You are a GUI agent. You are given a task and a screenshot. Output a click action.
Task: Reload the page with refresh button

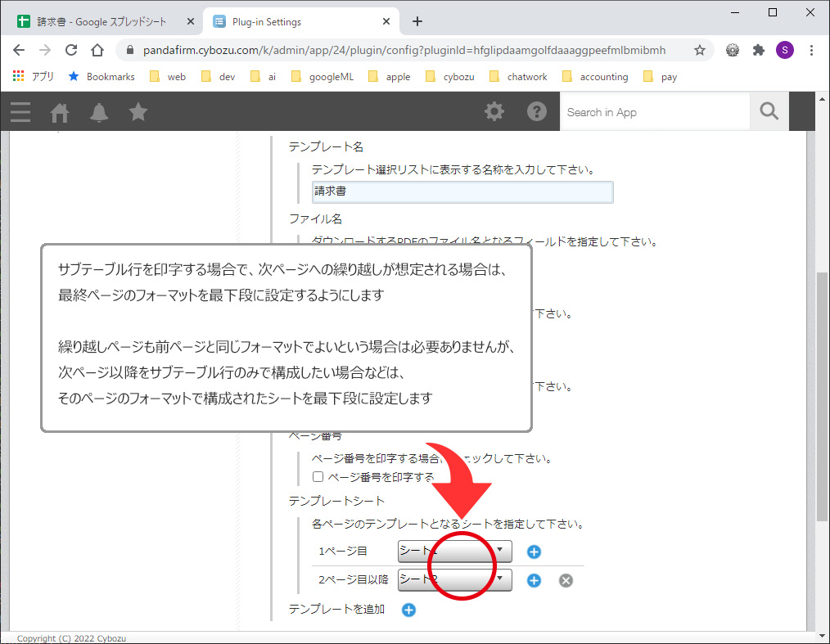pyautogui.click(x=71, y=50)
